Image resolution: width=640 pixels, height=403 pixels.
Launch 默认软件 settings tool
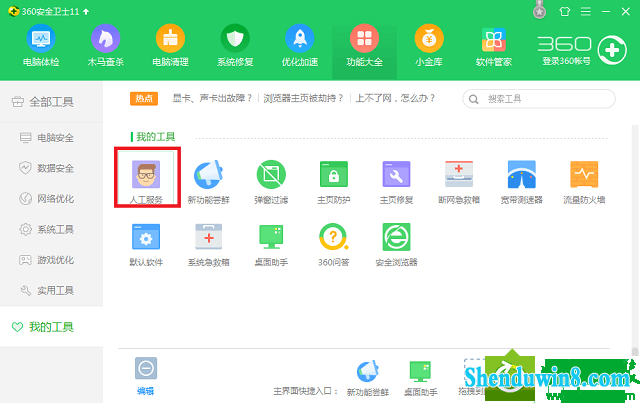click(146, 244)
